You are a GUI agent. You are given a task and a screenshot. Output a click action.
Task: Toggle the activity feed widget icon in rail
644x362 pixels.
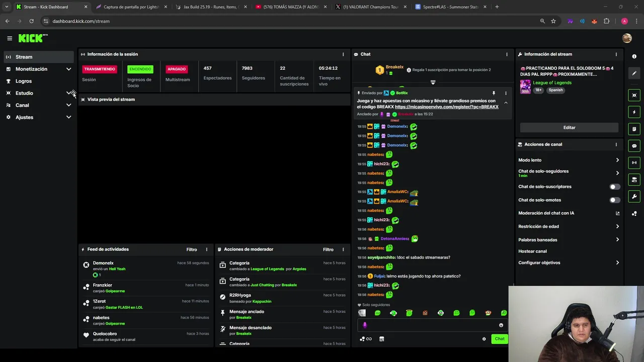coord(634,129)
